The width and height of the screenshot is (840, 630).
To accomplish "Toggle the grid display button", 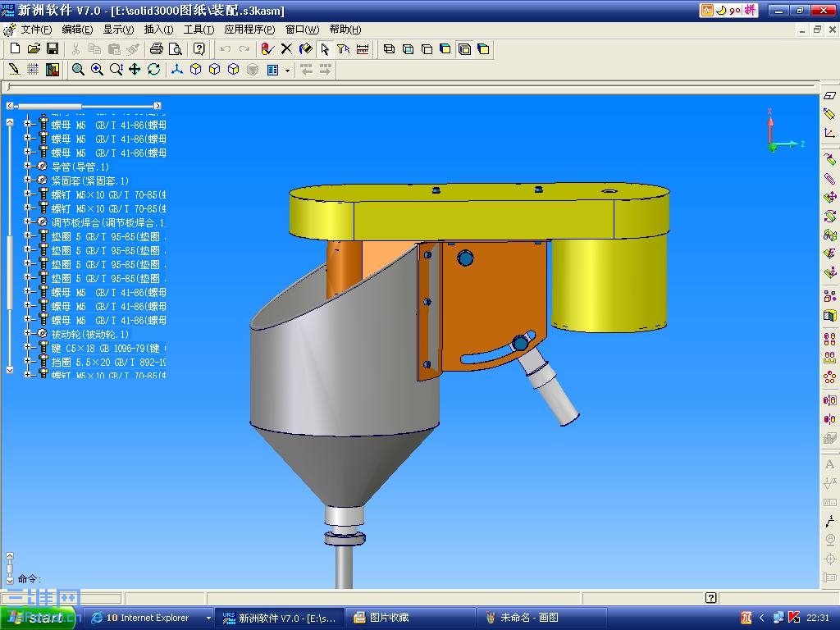I will [33, 70].
